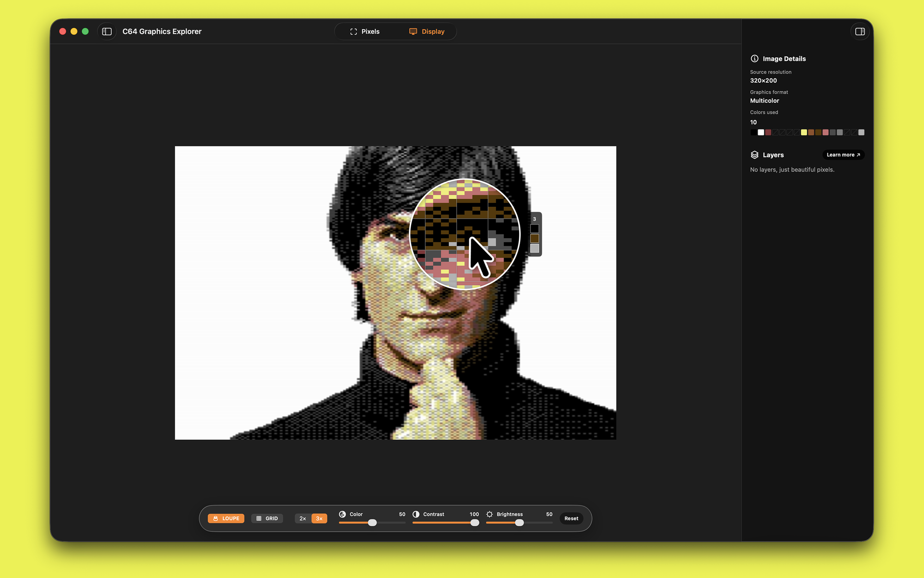
Task: Select 3× loupe magnification
Action: 319,518
